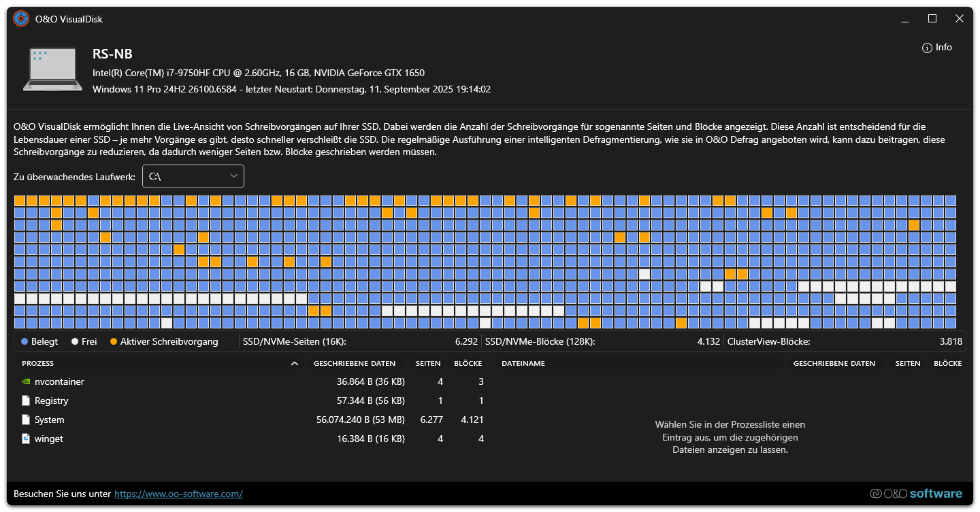The image size is (980, 512).
Task: Sort the file list by Dateiname header
Action: click(523, 364)
